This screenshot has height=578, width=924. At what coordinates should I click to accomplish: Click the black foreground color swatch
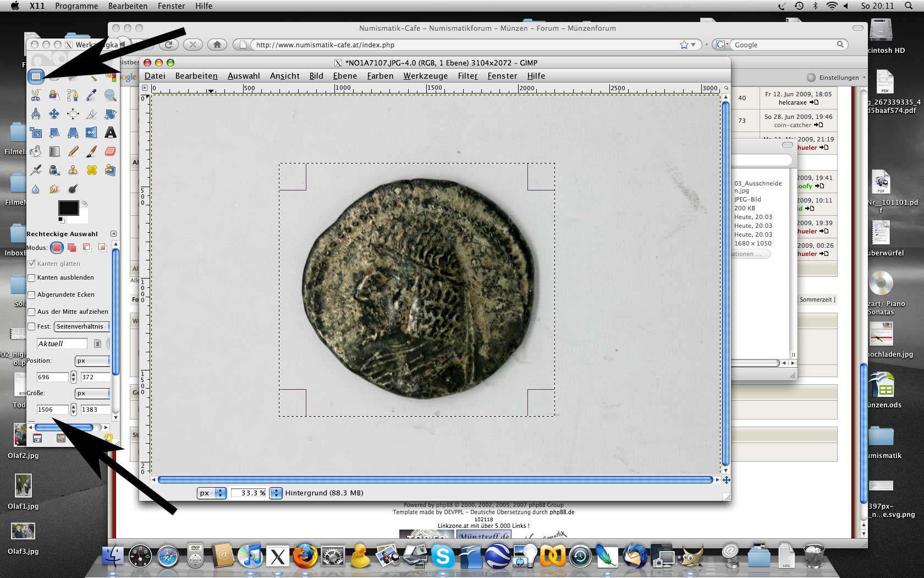[x=68, y=208]
